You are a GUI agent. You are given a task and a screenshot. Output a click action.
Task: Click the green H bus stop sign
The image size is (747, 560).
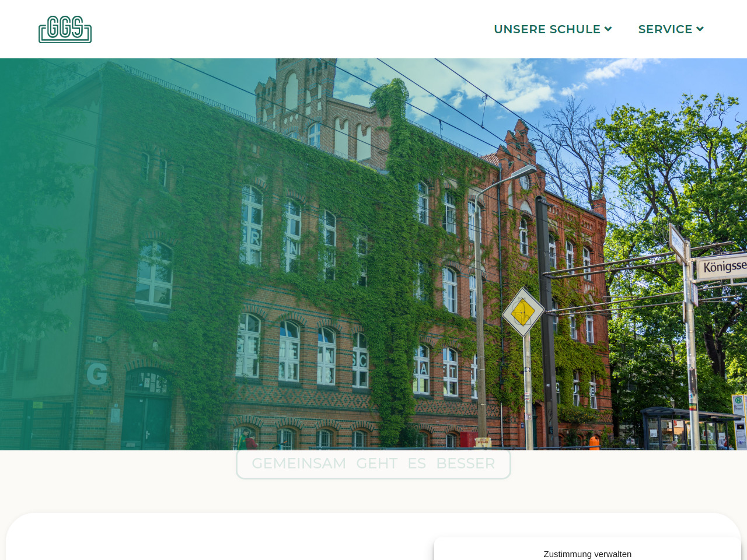[738, 402]
